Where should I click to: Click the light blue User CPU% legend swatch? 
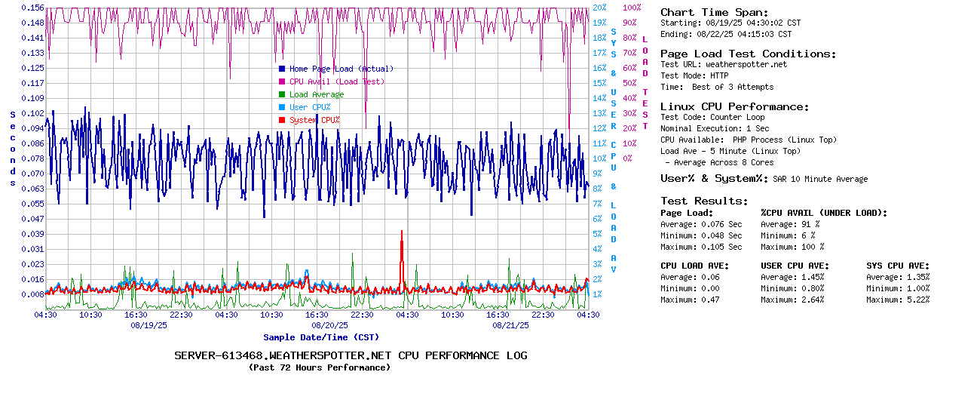tap(282, 107)
